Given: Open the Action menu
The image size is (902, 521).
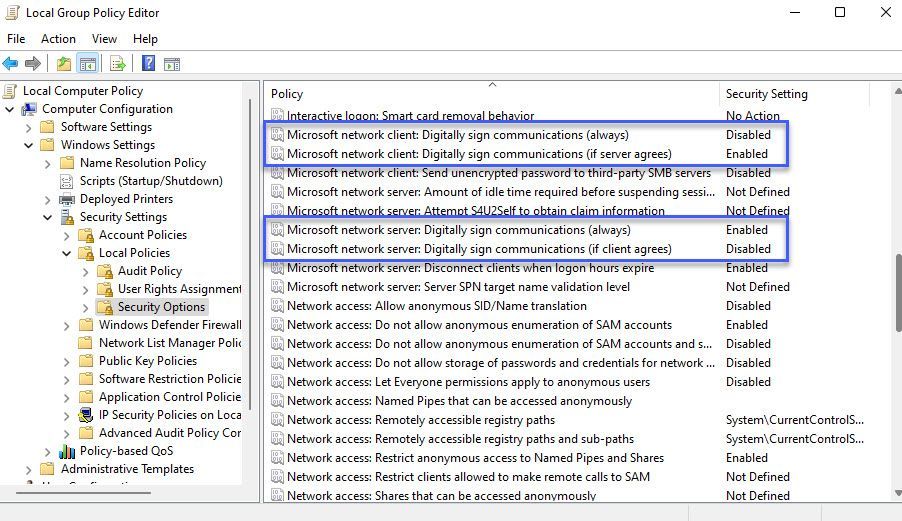Looking at the screenshot, I should [58, 39].
